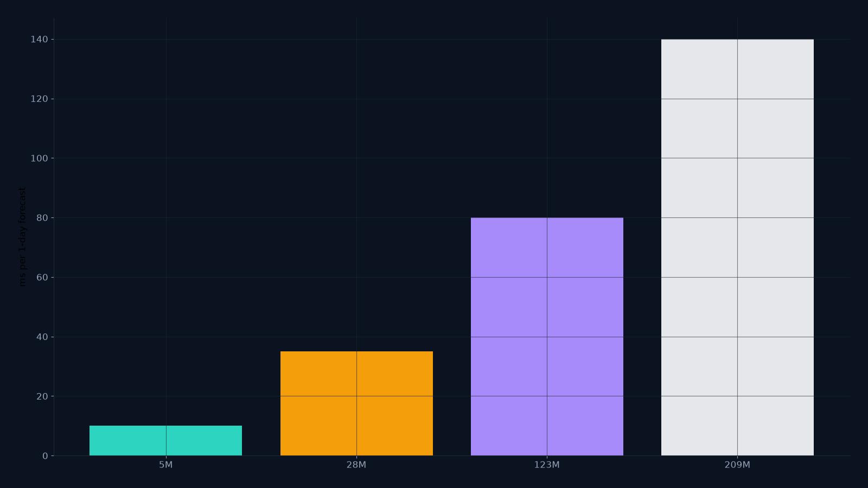Screen dimensions: 868x488
Task: Click the y-axis tick label 20
Action: pyautogui.click(x=42, y=396)
